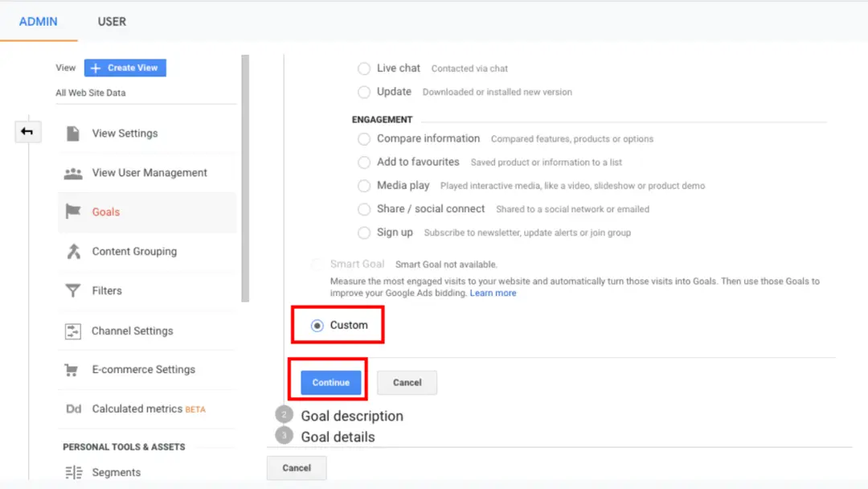Click the E-commerce Settings cart icon
This screenshot has height=489, width=868.
[72, 369]
